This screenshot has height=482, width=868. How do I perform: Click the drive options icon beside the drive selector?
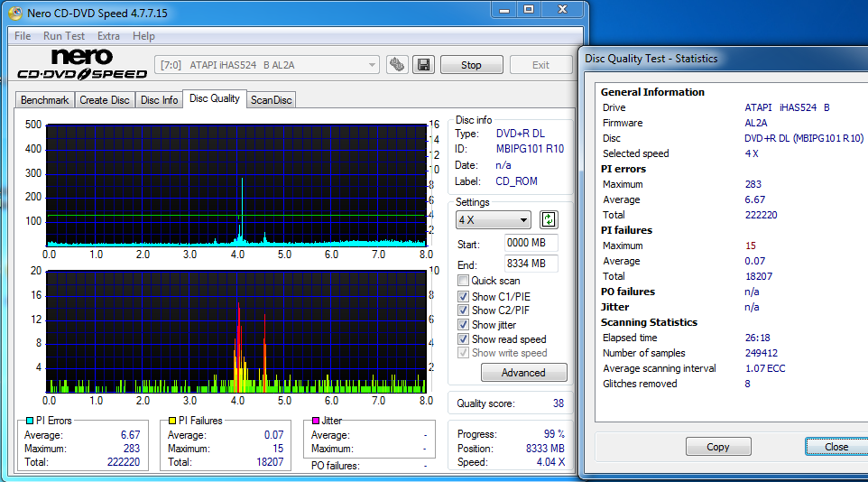pyautogui.click(x=397, y=65)
